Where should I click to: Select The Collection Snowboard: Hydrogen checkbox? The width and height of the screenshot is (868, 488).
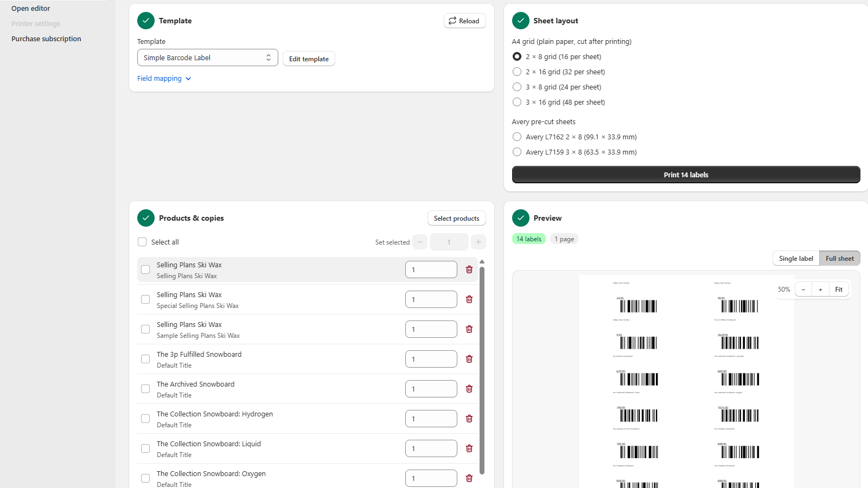(x=145, y=419)
